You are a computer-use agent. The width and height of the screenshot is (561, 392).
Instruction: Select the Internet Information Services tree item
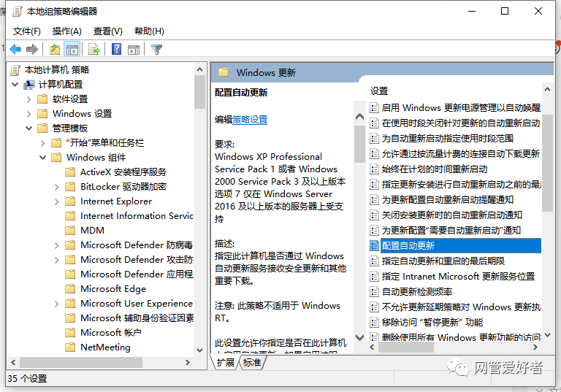pyautogui.click(x=137, y=215)
